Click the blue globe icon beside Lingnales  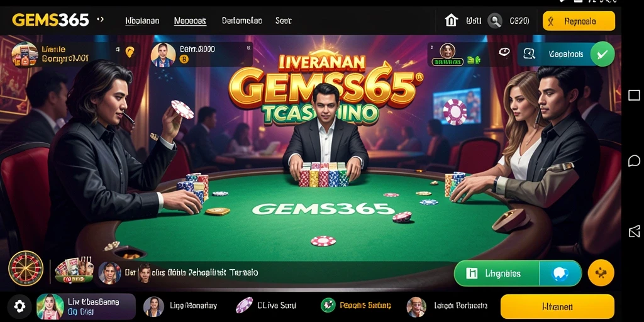click(560, 274)
